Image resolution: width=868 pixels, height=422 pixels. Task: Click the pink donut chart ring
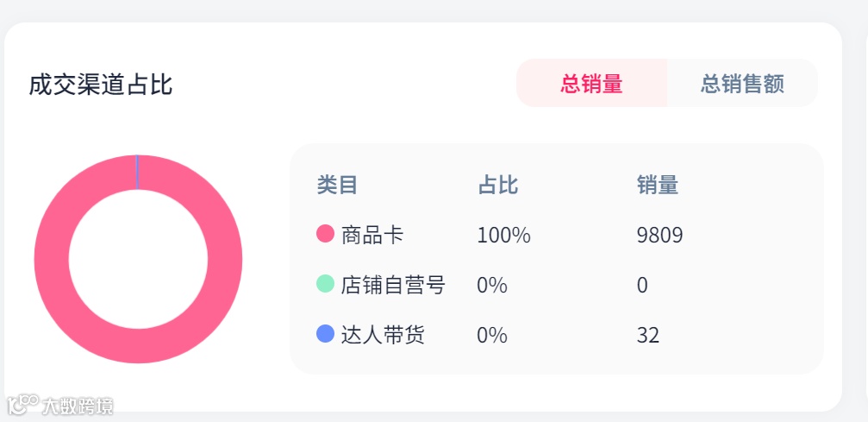[x=52, y=259]
